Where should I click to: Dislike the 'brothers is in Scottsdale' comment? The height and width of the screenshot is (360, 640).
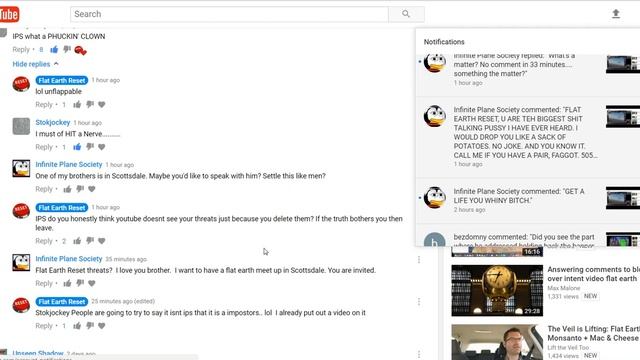(80, 189)
